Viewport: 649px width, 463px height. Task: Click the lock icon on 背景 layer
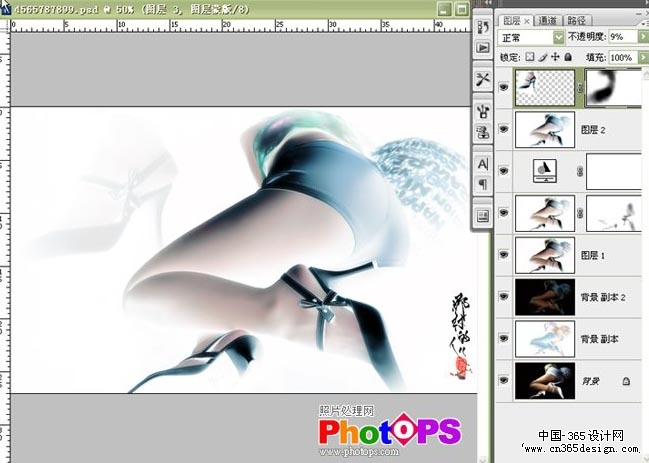tap(626, 381)
